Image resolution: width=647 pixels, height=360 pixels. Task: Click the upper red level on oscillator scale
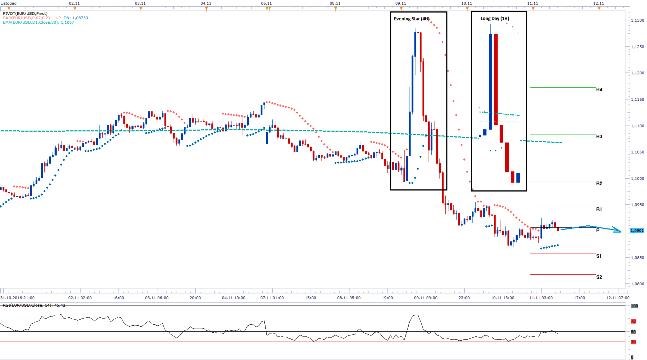point(633,321)
